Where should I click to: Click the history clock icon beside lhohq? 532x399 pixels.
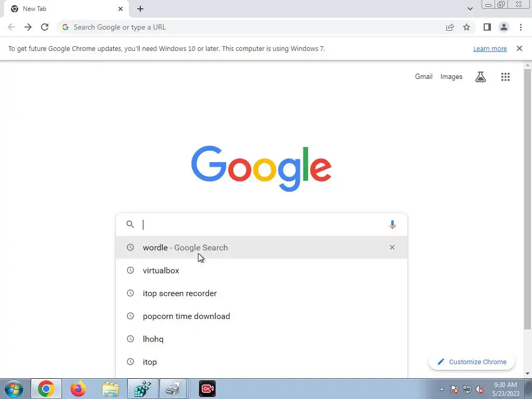[x=130, y=339]
